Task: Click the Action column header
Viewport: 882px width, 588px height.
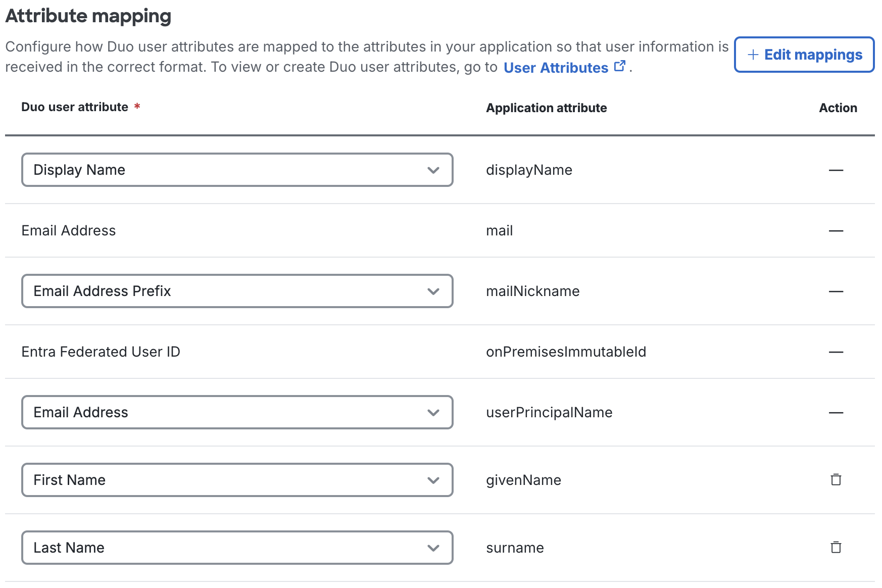Action: coord(838,108)
